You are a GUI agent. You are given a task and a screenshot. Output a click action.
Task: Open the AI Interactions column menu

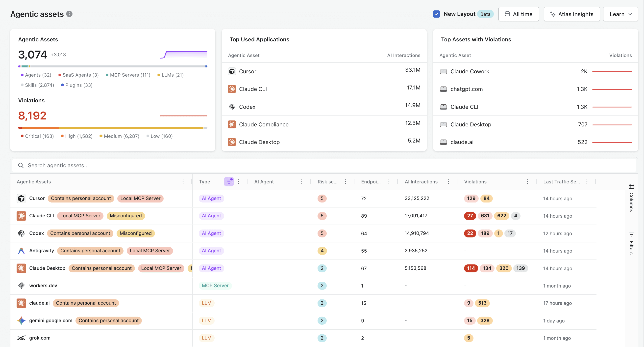[448, 181]
